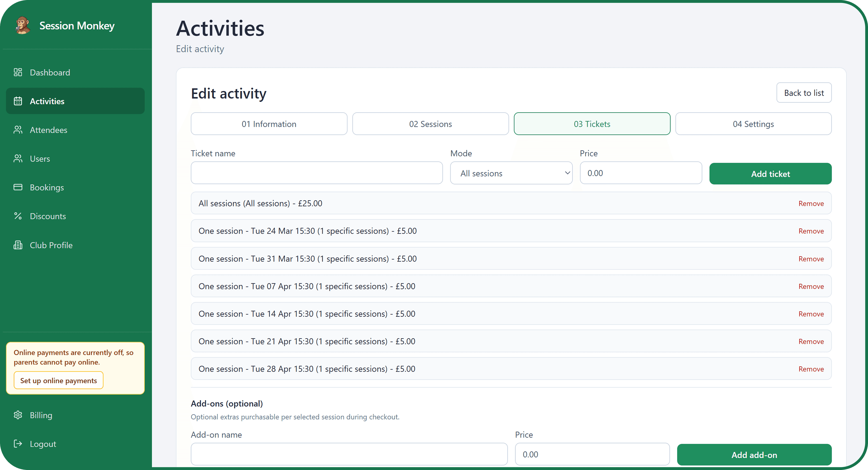The width and height of the screenshot is (868, 470).
Task: Remove the All sessions £25.00 ticket
Action: pyautogui.click(x=811, y=203)
